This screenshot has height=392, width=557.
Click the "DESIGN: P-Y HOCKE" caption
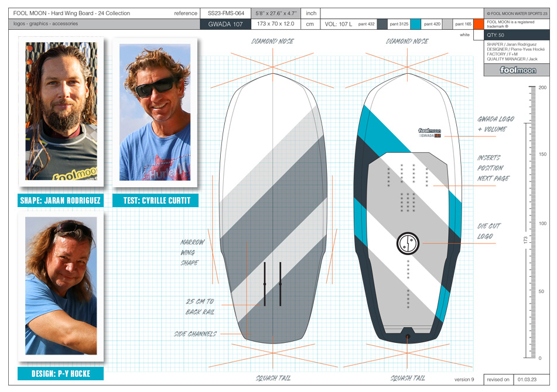(x=60, y=373)
